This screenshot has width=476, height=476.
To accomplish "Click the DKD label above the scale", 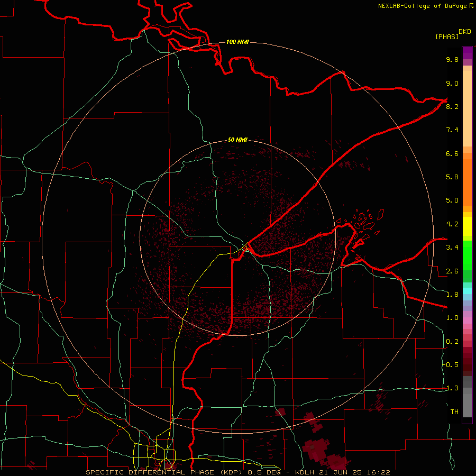I will (464, 32).
